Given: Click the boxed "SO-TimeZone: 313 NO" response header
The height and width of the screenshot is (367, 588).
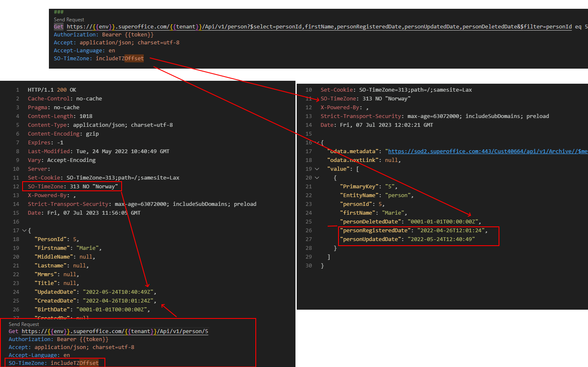Looking at the screenshot, I should [73, 187].
